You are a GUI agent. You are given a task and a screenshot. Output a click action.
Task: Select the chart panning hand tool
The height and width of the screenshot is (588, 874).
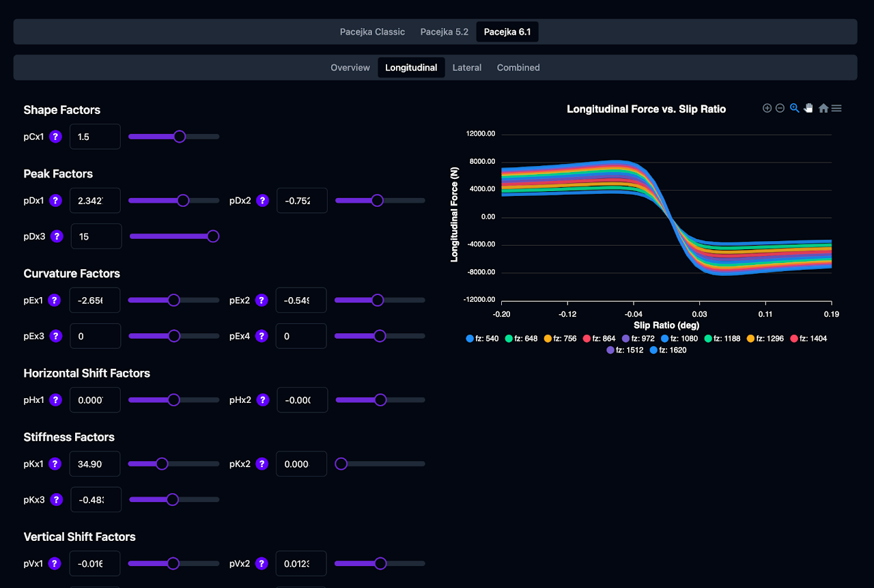click(x=808, y=108)
